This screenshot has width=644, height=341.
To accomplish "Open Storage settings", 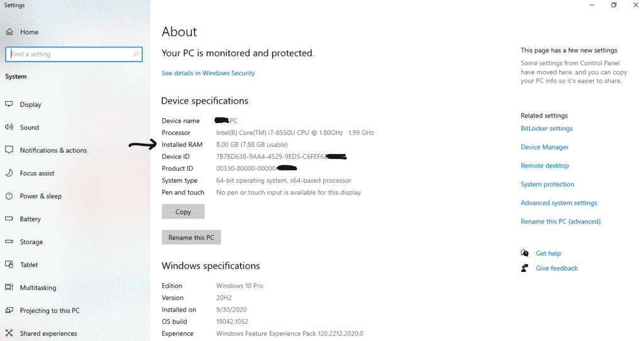I will 31,242.
